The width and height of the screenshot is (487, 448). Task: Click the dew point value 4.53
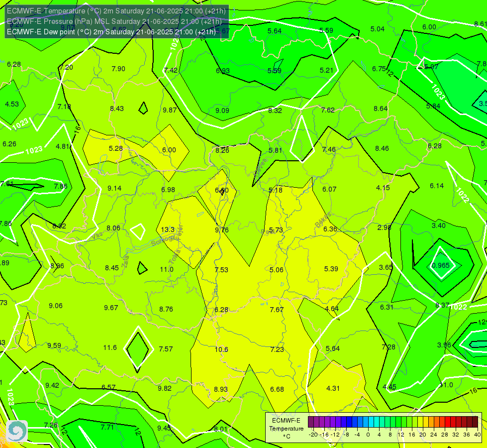[x=12, y=104]
